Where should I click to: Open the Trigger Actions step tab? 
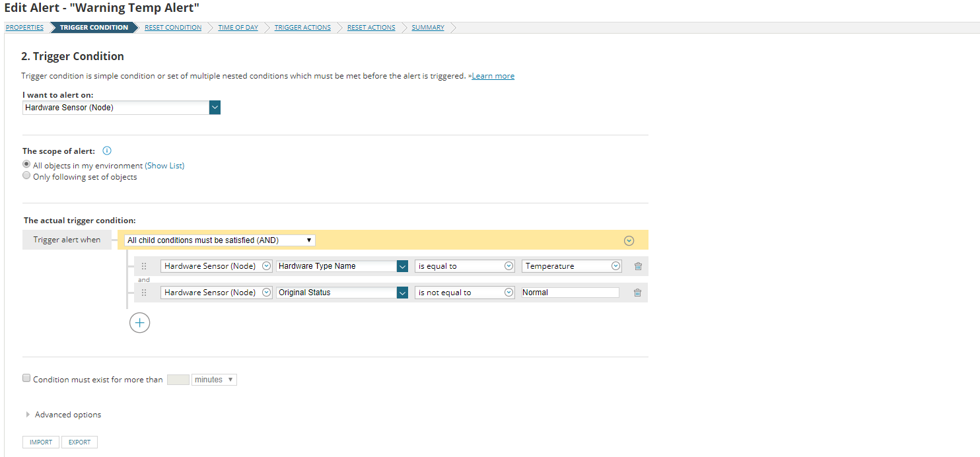pyautogui.click(x=302, y=28)
